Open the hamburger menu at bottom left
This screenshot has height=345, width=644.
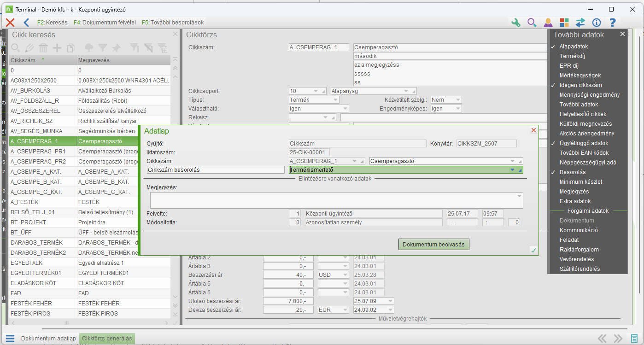coord(10,339)
